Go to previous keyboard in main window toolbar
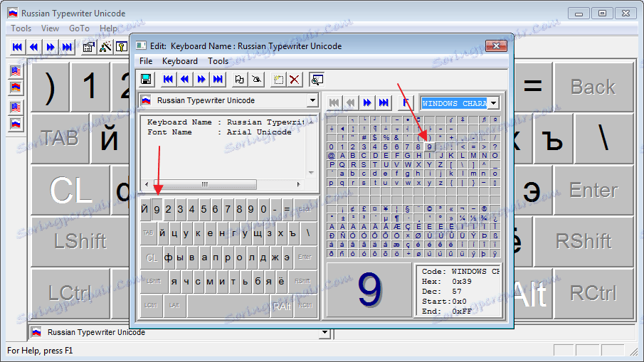This screenshot has height=362, width=644. click(x=33, y=47)
